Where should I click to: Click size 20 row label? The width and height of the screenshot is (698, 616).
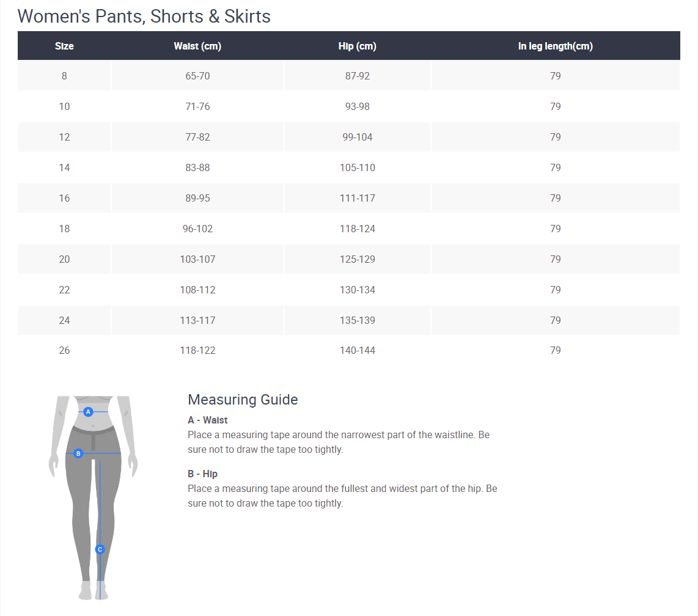[64, 260]
